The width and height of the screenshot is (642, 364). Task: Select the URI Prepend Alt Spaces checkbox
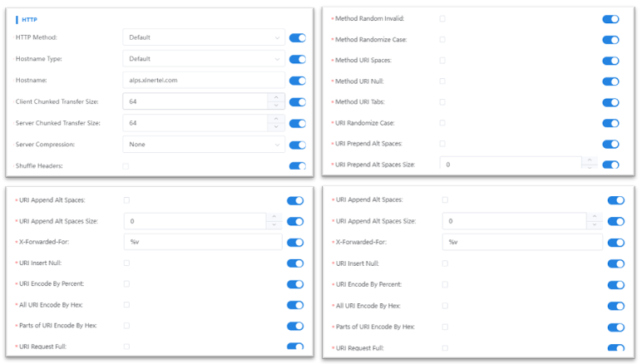442,144
